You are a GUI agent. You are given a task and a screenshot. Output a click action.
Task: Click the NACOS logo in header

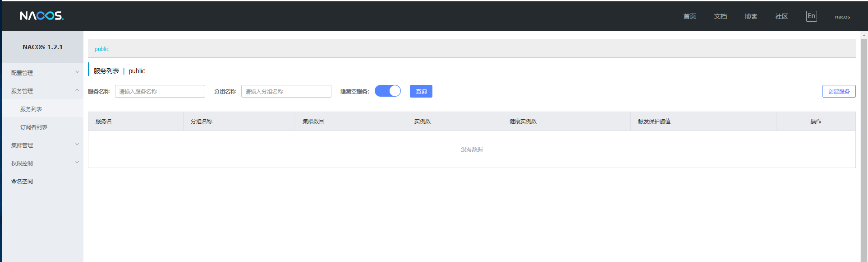pos(42,16)
